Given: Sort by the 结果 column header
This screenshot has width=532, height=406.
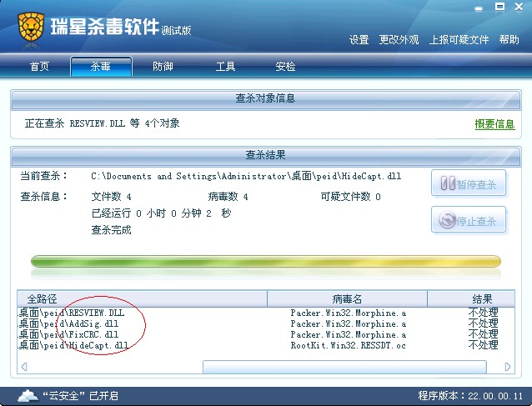Looking at the screenshot, I should point(471,298).
